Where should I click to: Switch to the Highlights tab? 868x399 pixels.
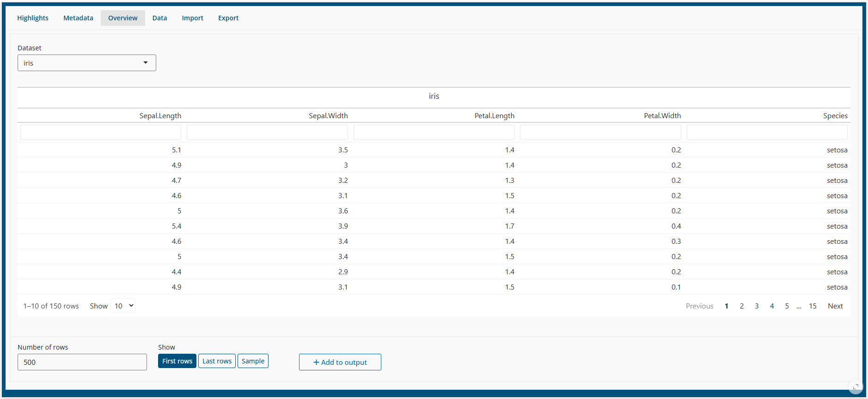pos(33,18)
